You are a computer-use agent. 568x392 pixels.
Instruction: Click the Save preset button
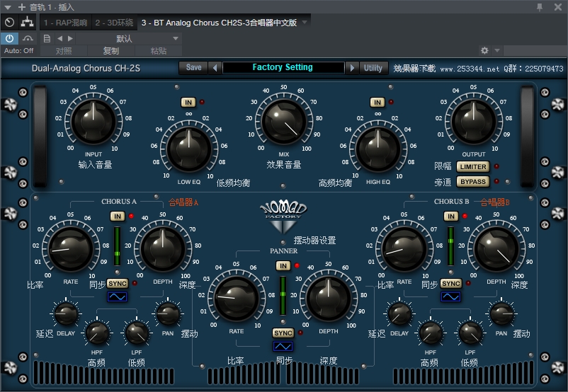(x=193, y=67)
